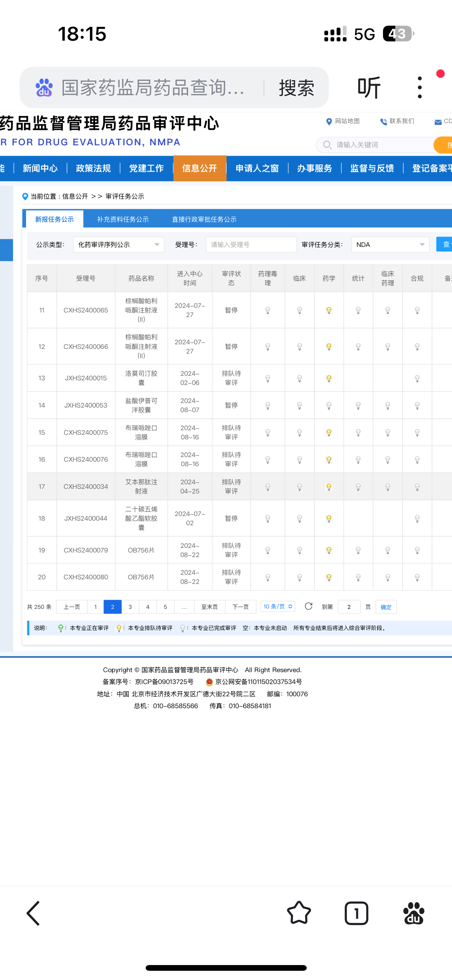Bookmark page with the star icon
This screenshot has width=452, height=980.
(x=299, y=913)
